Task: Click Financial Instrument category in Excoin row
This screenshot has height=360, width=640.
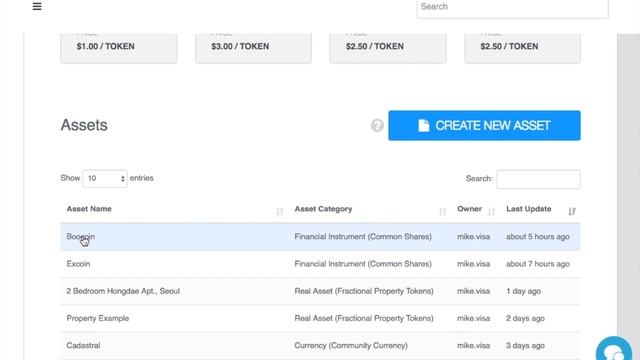Action: pos(363,264)
